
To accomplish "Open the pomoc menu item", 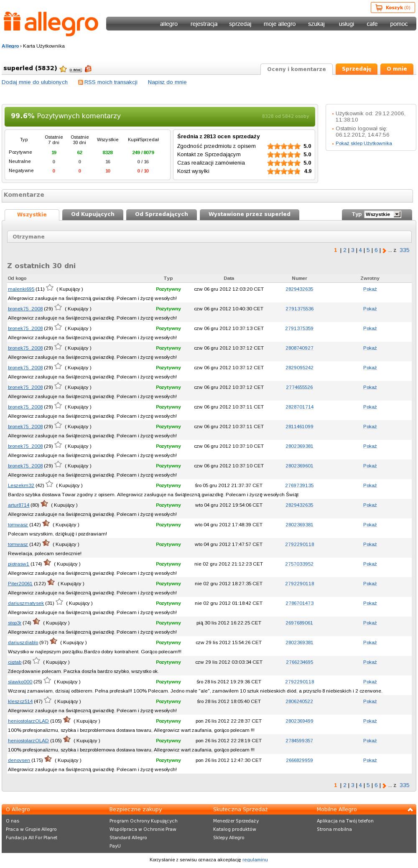I will click(x=399, y=24).
